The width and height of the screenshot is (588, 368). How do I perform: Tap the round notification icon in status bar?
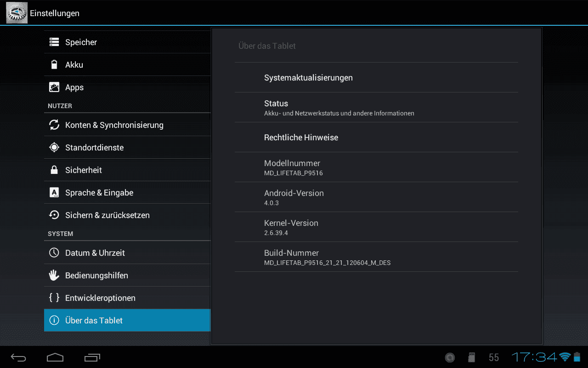[x=450, y=357]
